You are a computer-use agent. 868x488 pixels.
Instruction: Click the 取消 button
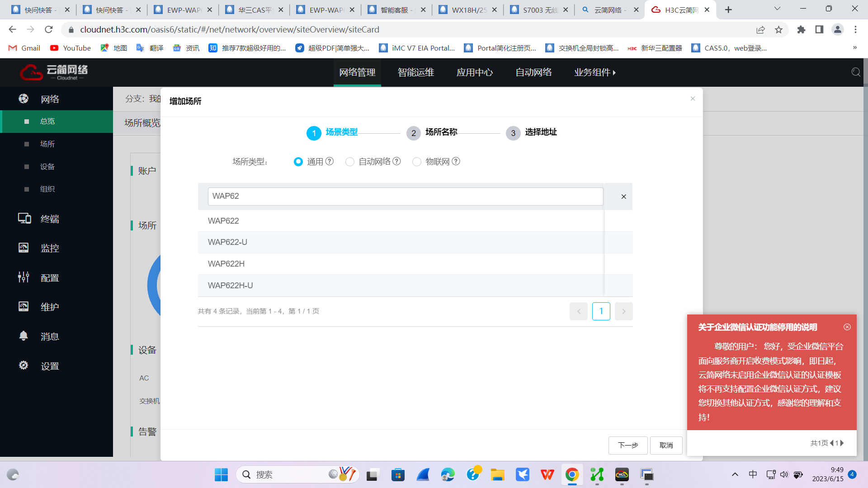[666, 445]
